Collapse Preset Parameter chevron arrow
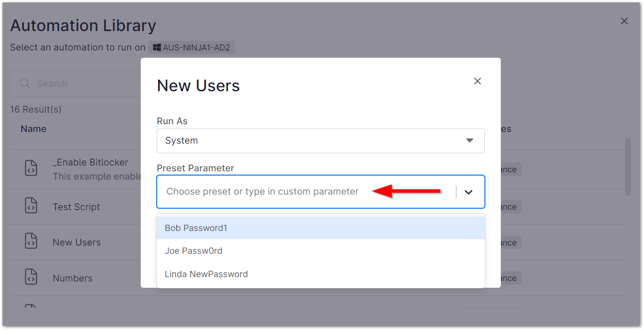The image size is (644, 330). pyautogui.click(x=468, y=192)
